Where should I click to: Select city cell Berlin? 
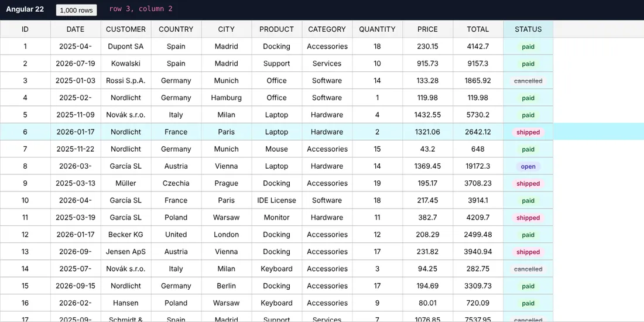(x=227, y=286)
